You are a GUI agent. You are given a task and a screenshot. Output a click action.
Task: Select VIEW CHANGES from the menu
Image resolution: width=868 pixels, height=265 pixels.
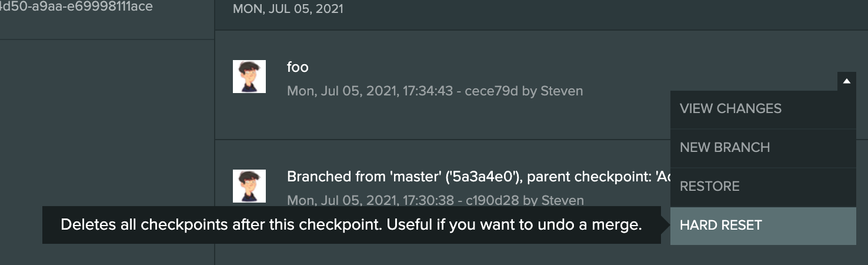coord(730,109)
